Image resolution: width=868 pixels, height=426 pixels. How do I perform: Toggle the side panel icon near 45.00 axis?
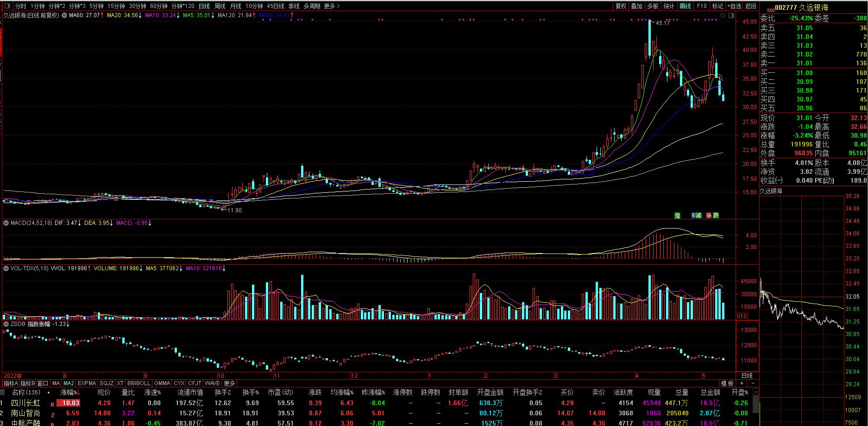click(x=731, y=16)
